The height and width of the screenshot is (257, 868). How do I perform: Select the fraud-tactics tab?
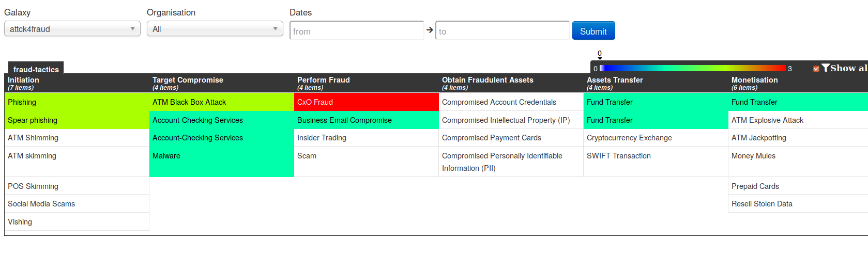36,69
